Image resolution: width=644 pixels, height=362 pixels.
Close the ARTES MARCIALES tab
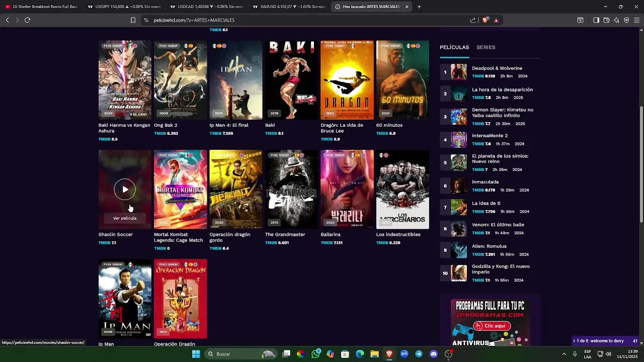(407, 7)
